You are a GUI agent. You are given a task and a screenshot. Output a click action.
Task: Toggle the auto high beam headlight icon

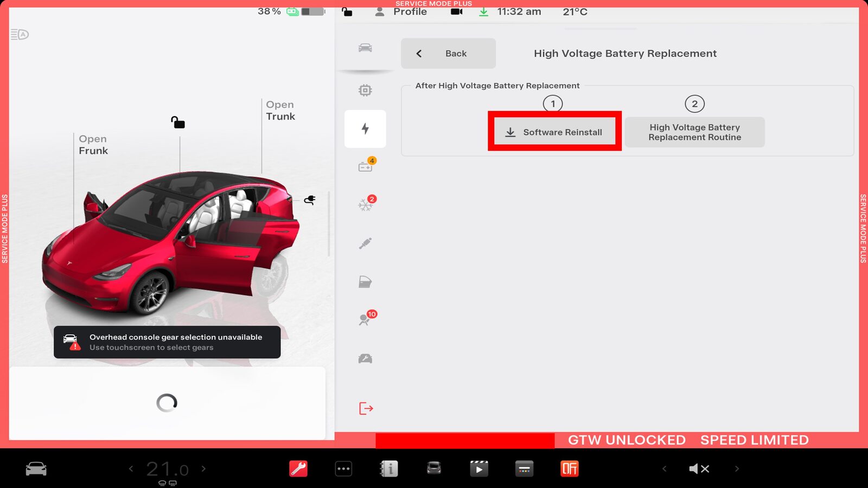(x=20, y=35)
